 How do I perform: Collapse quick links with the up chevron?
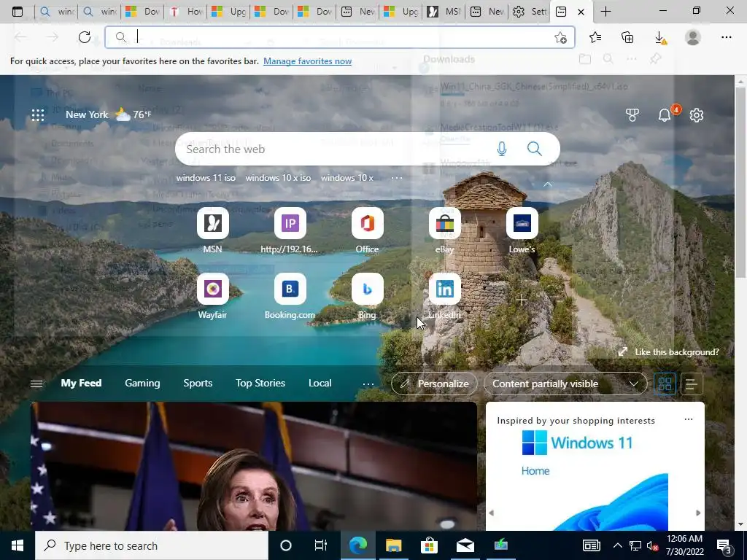point(548,184)
